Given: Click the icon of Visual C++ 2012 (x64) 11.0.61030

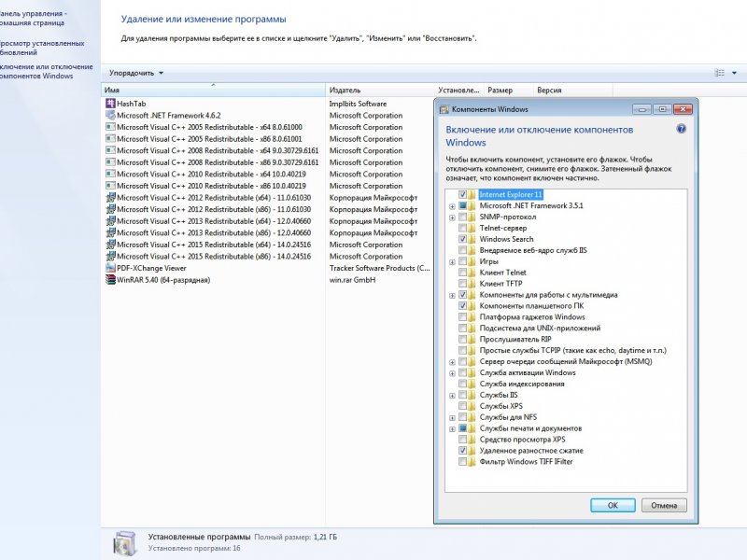Looking at the screenshot, I should tap(110, 198).
